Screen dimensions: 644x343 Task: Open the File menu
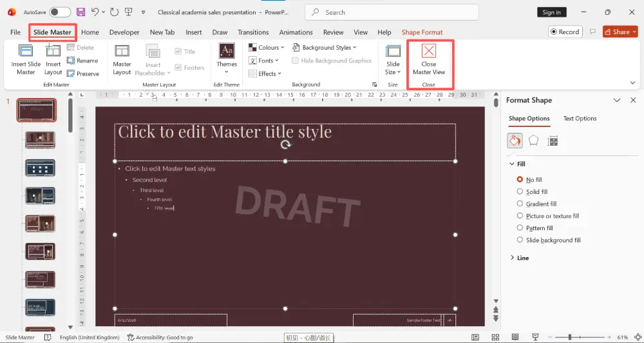coord(15,32)
